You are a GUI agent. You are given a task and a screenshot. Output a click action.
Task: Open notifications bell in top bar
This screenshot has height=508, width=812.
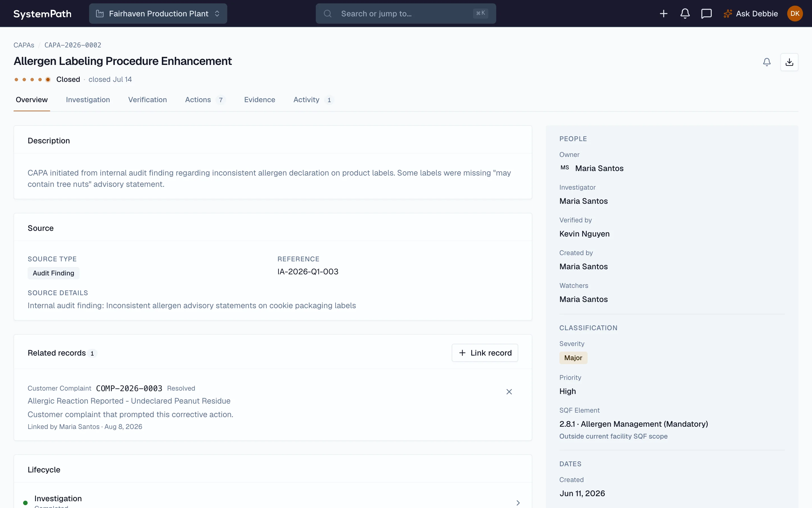[x=685, y=14]
